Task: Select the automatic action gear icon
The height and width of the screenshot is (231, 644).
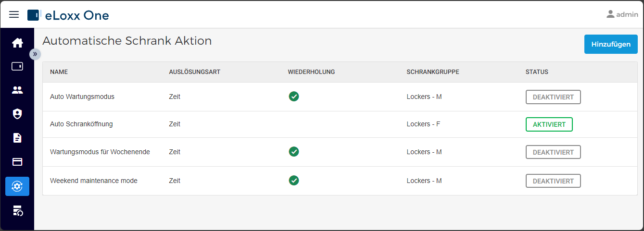Action: (17, 186)
